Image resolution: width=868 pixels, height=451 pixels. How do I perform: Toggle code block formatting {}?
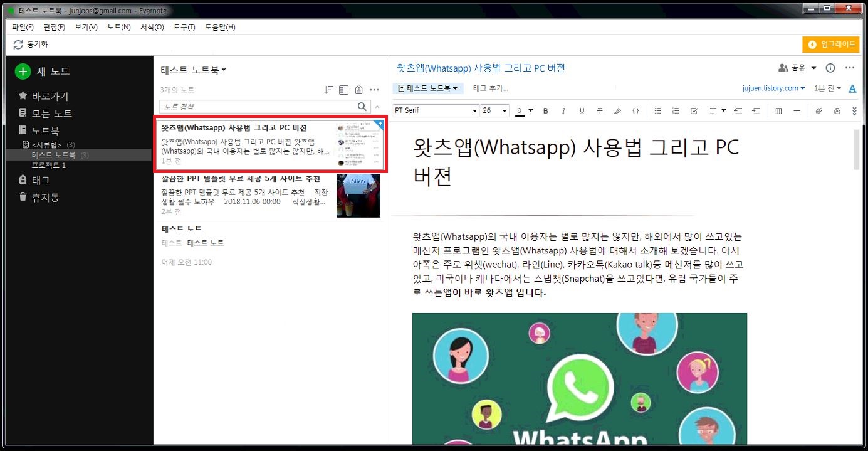point(635,111)
